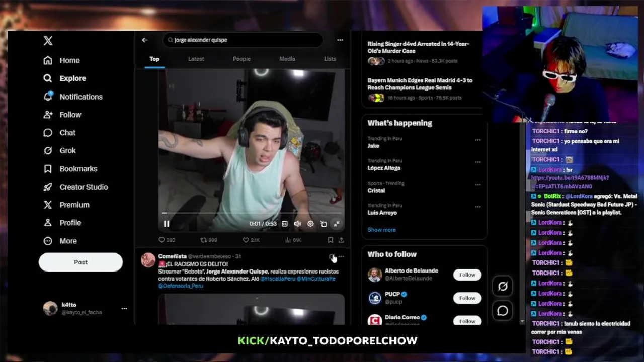Open search options three-dot menu
Image resolution: width=644 pixels, height=362 pixels.
click(340, 40)
